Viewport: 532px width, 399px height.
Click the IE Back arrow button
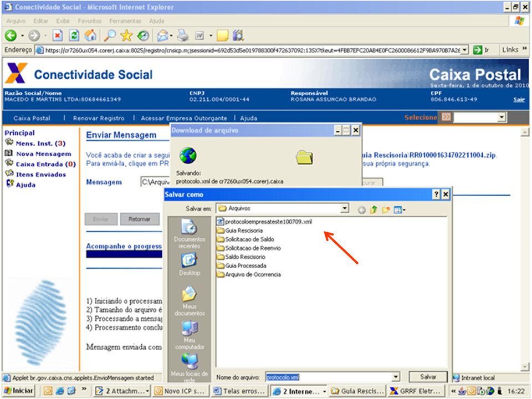pos(11,35)
